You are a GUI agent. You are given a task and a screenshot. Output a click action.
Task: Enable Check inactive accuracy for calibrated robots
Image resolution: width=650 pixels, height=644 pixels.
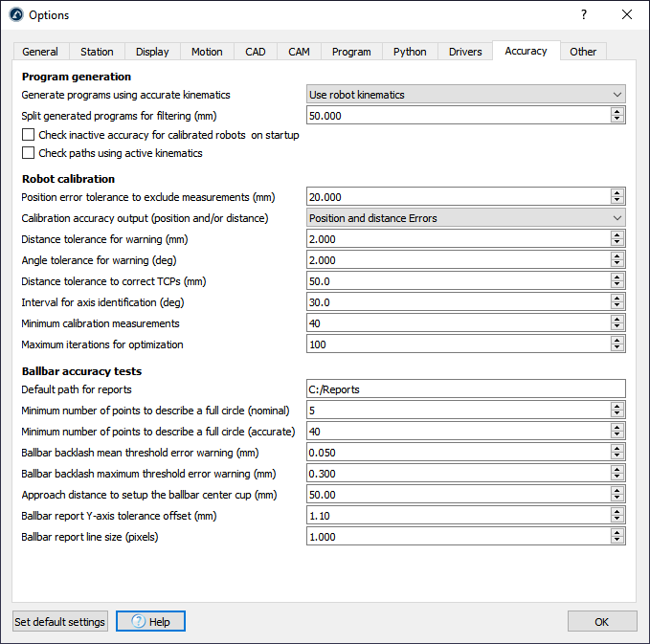(29, 135)
